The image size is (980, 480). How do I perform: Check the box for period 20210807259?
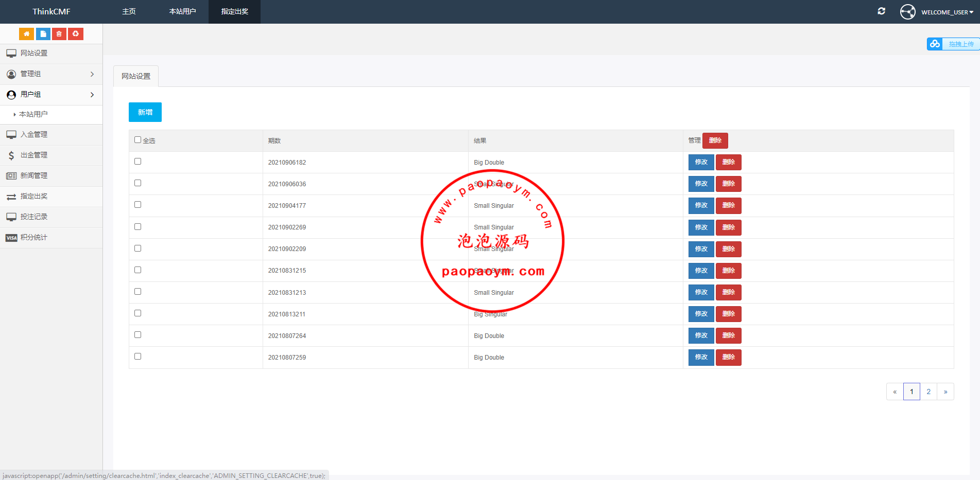[x=137, y=357]
